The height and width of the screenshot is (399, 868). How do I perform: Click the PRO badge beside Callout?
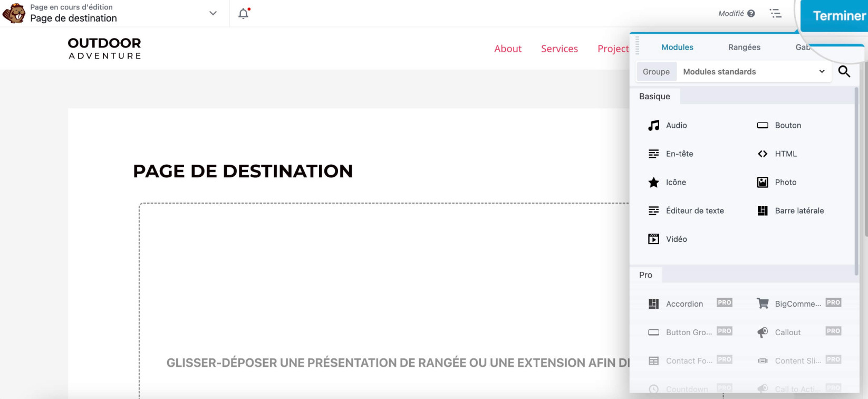click(833, 331)
